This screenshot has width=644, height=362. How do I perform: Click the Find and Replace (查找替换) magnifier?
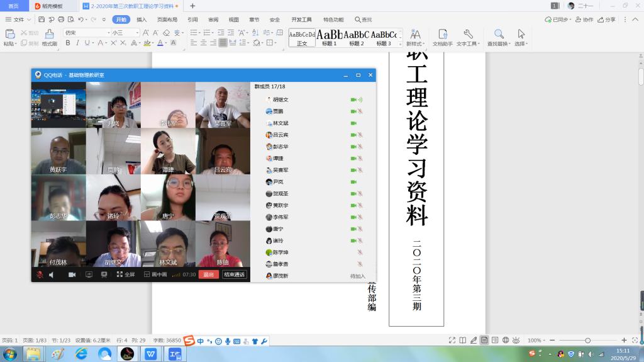click(499, 34)
